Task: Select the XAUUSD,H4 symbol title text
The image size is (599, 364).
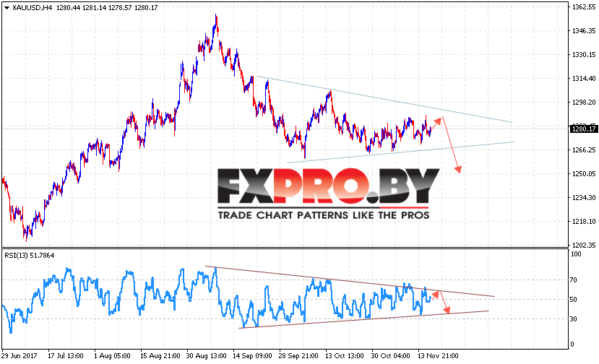Action: click(33, 8)
